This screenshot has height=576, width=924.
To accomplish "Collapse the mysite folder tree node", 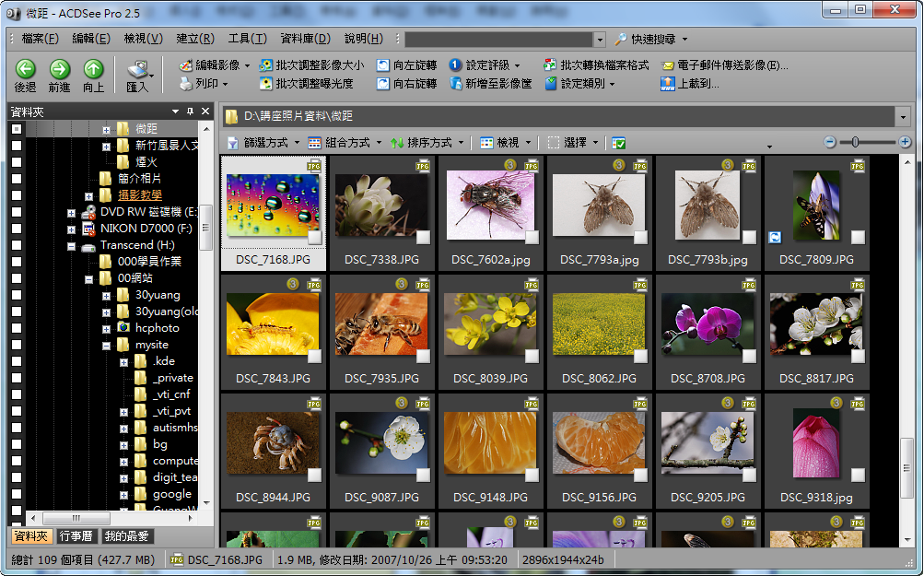I will pyautogui.click(x=107, y=345).
